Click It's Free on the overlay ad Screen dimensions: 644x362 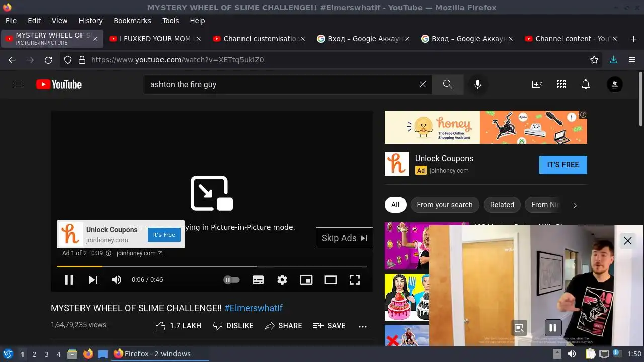coord(164,235)
